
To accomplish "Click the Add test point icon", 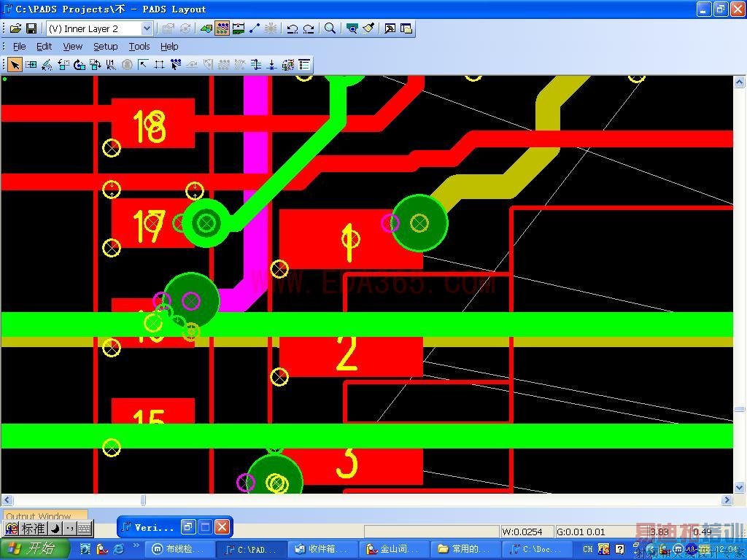I will pos(271,64).
